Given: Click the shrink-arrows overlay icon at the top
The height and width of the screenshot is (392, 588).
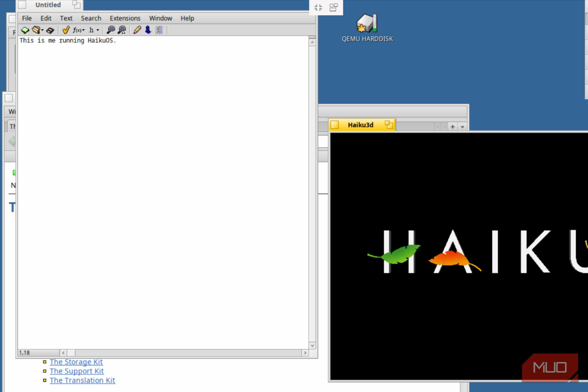Looking at the screenshot, I should click(x=318, y=8).
